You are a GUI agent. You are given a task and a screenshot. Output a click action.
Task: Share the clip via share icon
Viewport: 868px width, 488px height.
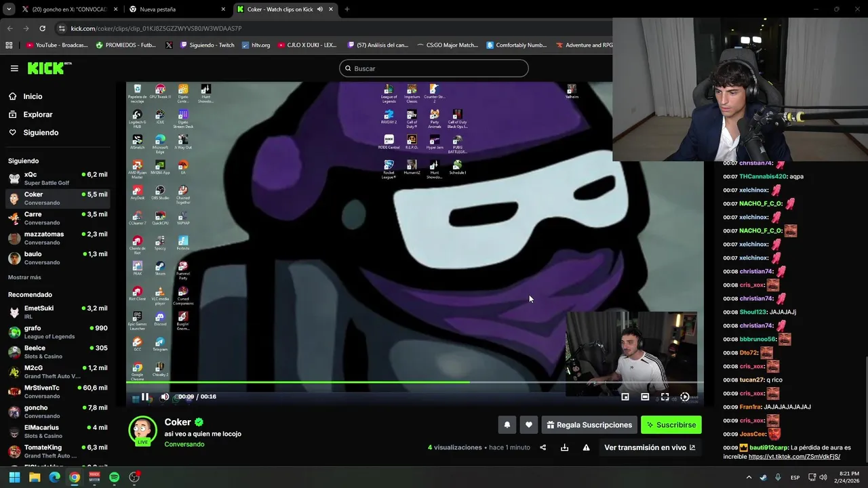tap(542, 447)
